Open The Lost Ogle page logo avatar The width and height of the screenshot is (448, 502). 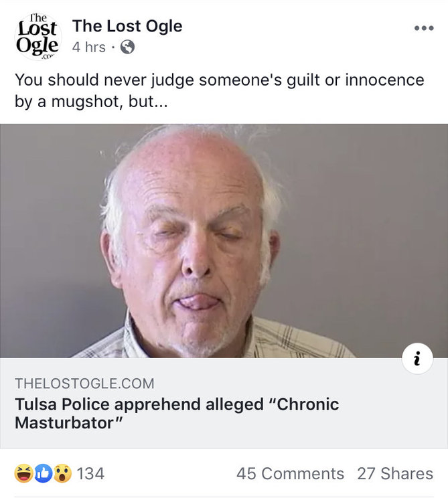tap(38, 37)
